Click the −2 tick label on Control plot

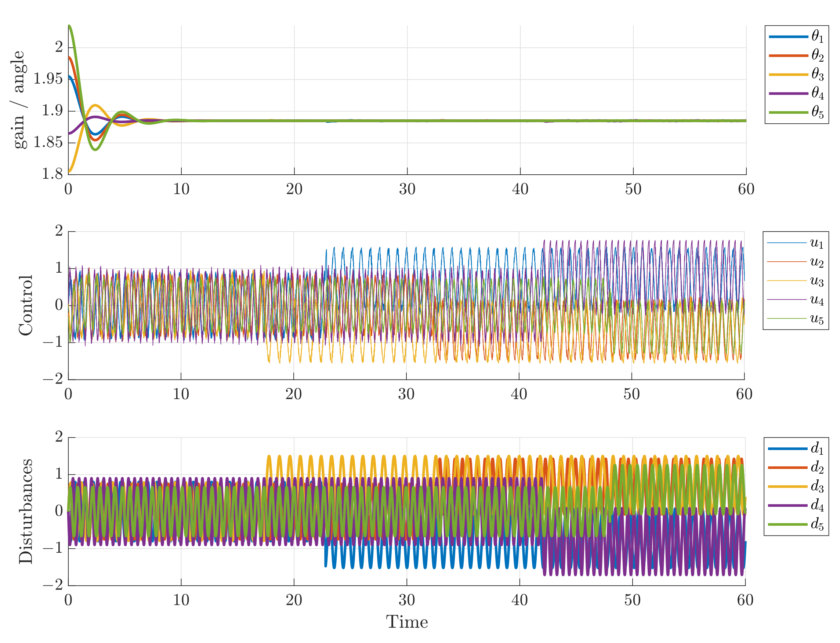53,379
